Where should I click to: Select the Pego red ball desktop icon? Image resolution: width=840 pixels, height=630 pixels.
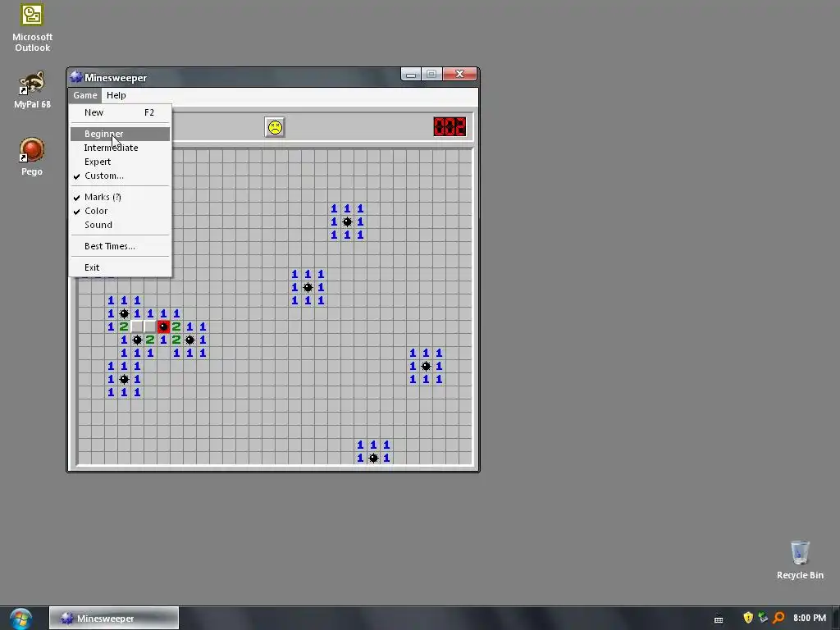[32, 157]
